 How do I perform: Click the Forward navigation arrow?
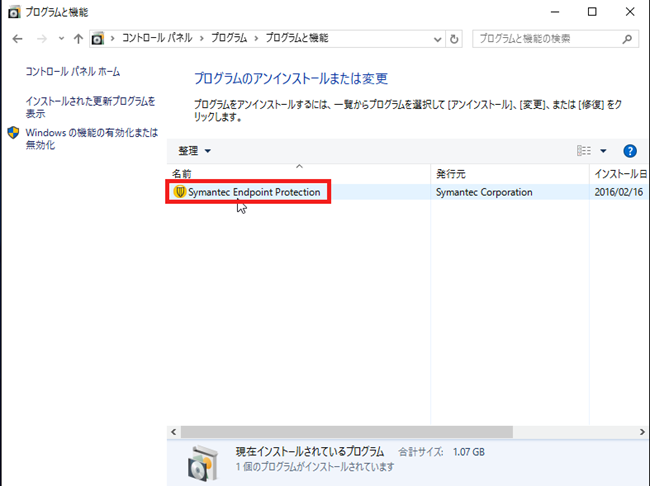coord(42,39)
